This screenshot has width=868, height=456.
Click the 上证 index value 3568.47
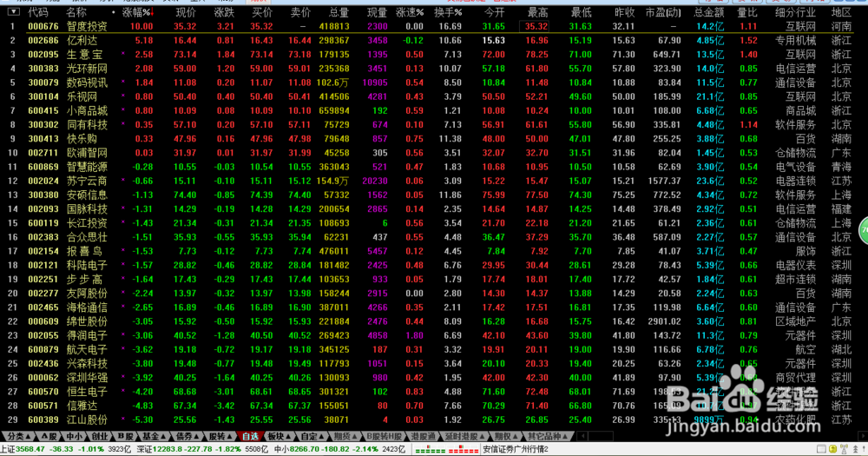click(x=30, y=449)
